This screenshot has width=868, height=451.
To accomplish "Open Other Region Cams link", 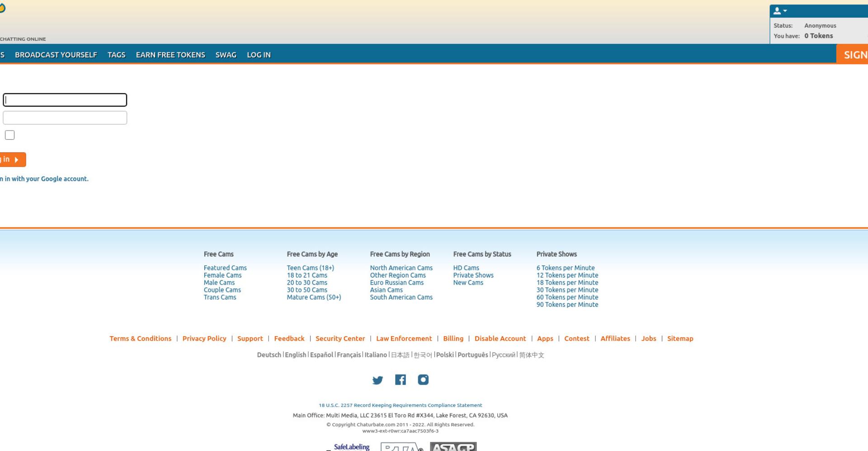I will tap(398, 275).
